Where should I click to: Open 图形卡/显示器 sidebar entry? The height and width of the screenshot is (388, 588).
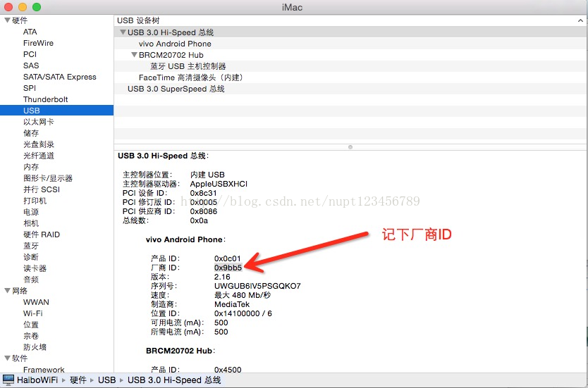pyautogui.click(x=48, y=178)
